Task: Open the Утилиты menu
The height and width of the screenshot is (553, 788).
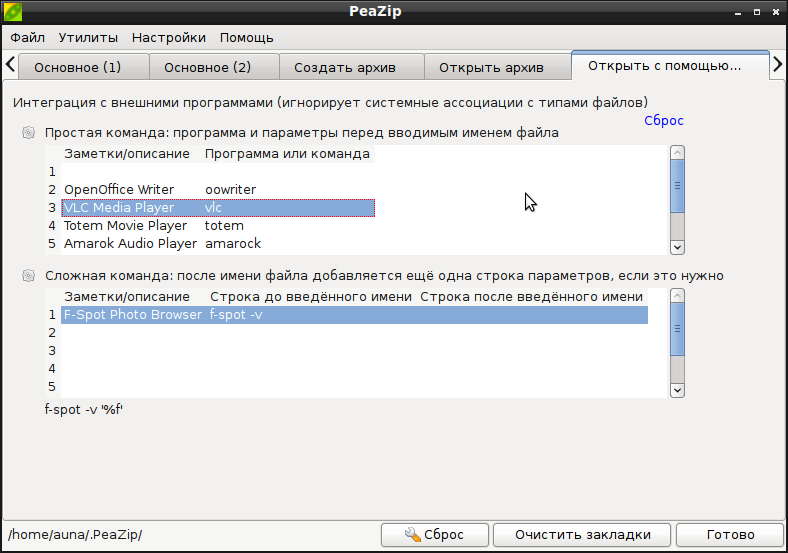Action: pyautogui.click(x=88, y=38)
